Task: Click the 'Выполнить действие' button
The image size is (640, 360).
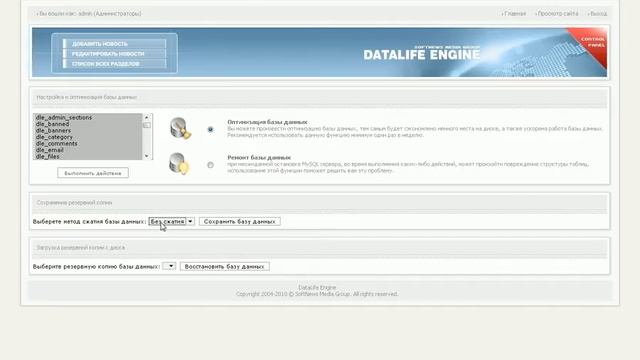Action: tap(93, 173)
